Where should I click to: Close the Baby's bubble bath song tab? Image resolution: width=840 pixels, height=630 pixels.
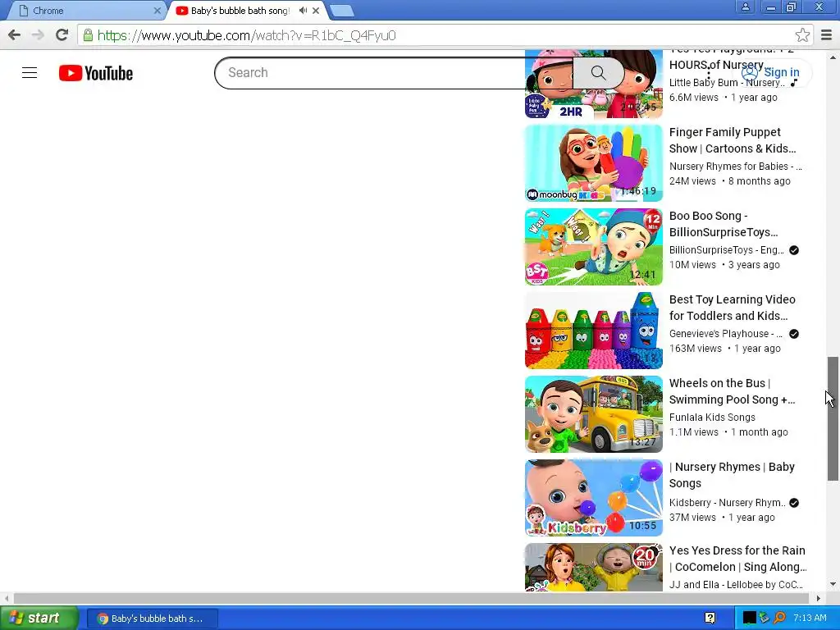coord(316,10)
